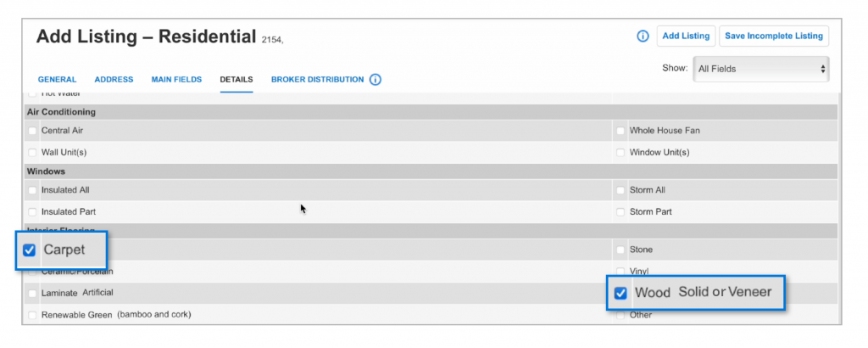This screenshot has width=868, height=348.
Task: Tick the Whole House Fan checkbox
Action: click(620, 131)
